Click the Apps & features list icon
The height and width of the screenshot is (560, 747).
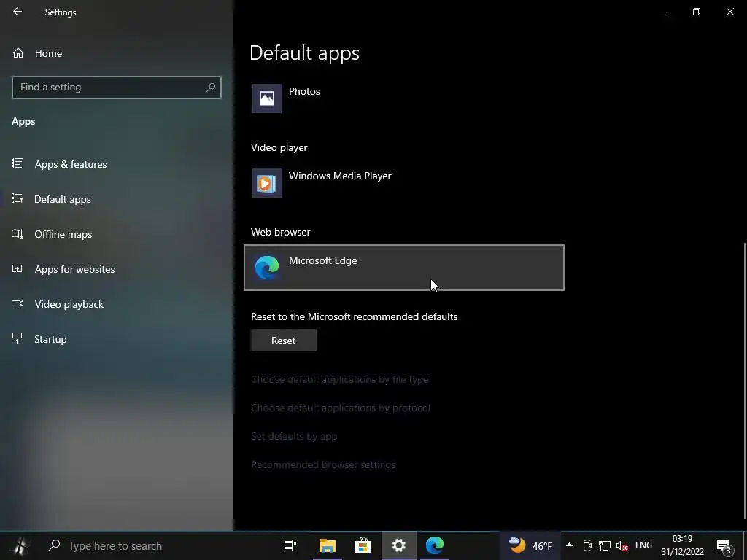pyautogui.click(x=18, y=163)
